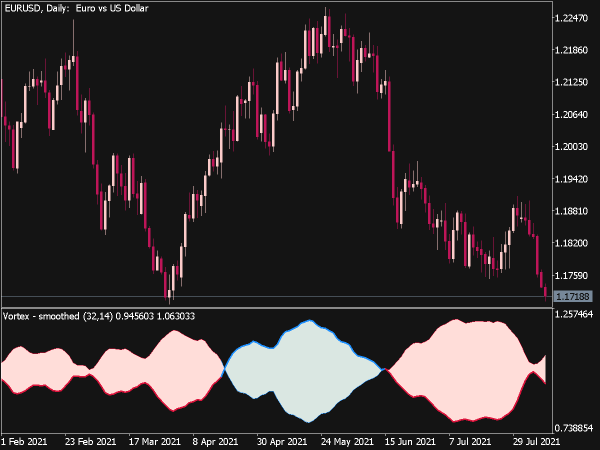Viewport: 600px width, 450px height.
Task: Click the 29 Jul 2021 date label
Action: 536,442
